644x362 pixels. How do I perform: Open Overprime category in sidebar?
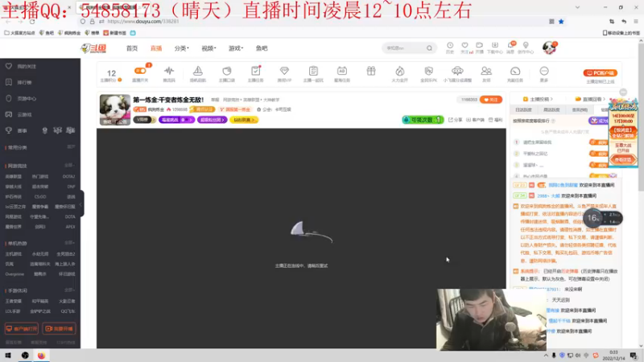tap(14, 274)
